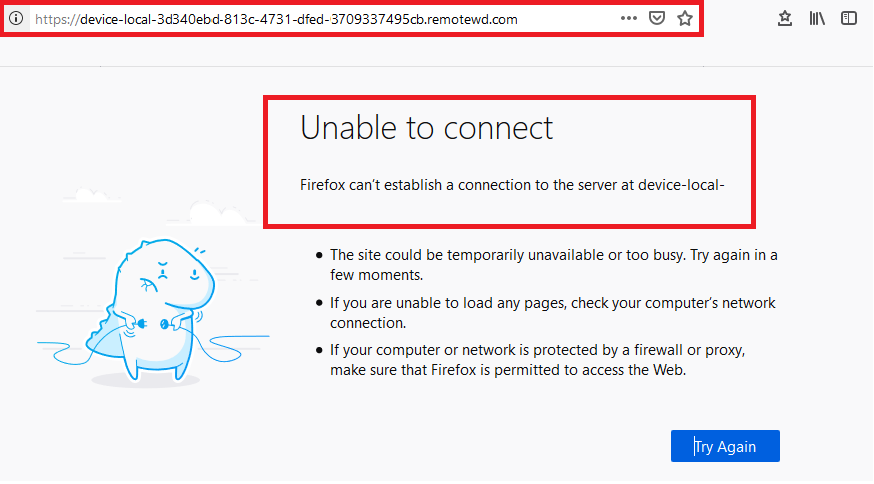Toggle the sidebar panel icon
The height and width of the screenshot is (484, 874).
(849, 18)
